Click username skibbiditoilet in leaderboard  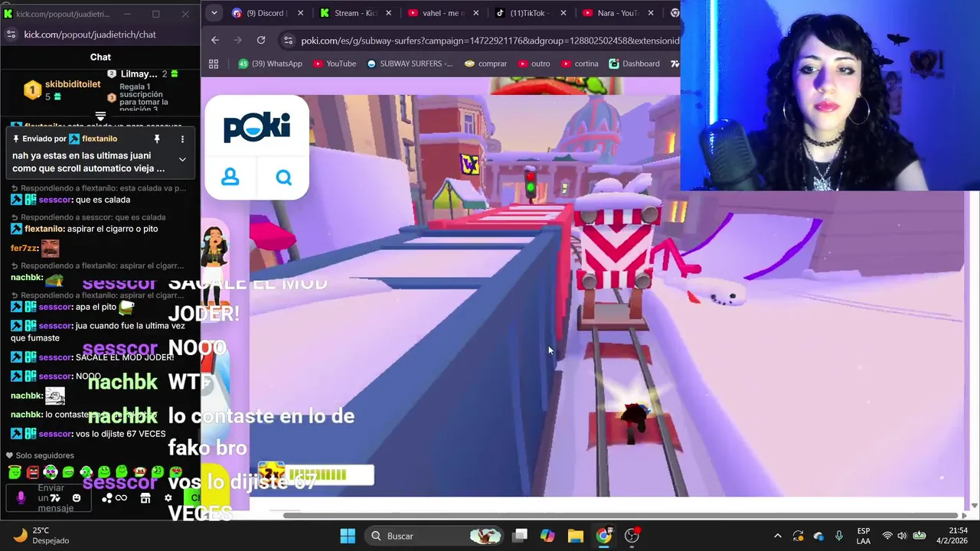pos(73,84)
